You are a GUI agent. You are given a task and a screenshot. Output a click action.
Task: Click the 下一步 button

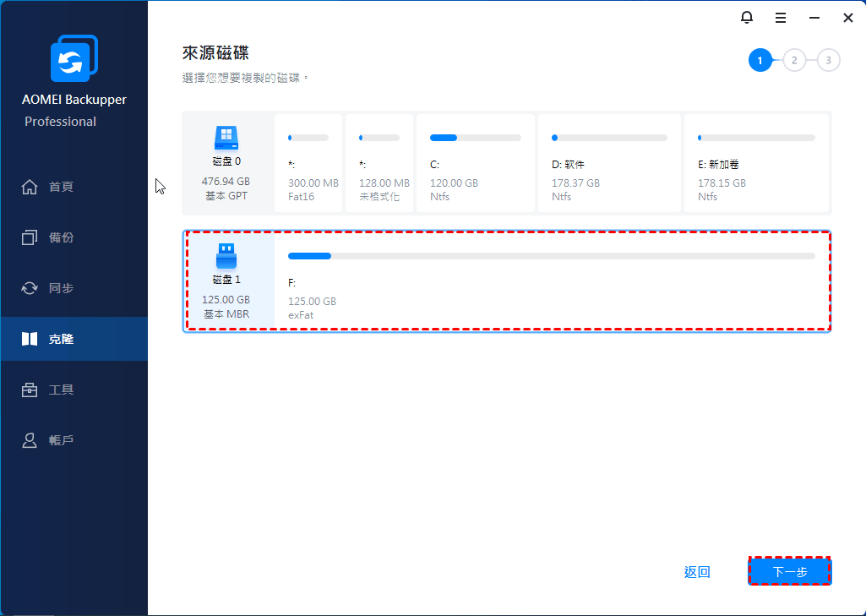790,572
